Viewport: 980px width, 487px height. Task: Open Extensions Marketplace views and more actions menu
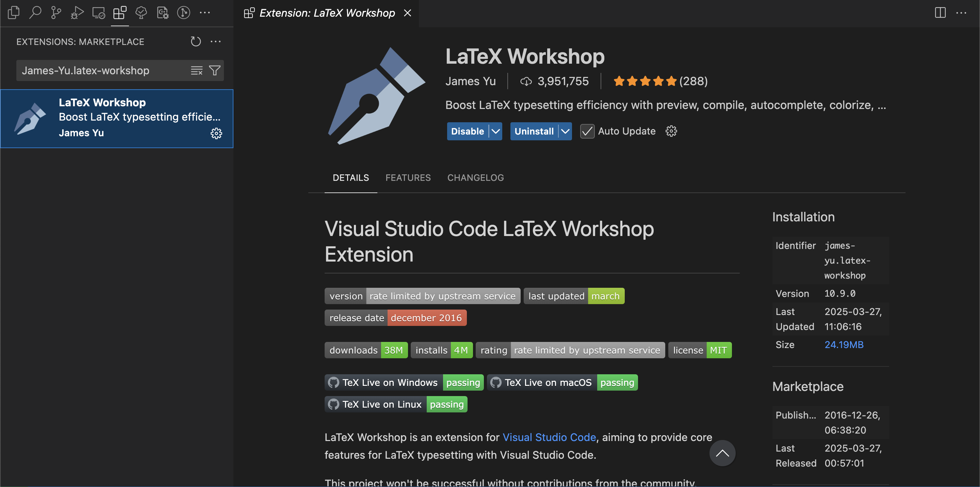coord(216,41)
